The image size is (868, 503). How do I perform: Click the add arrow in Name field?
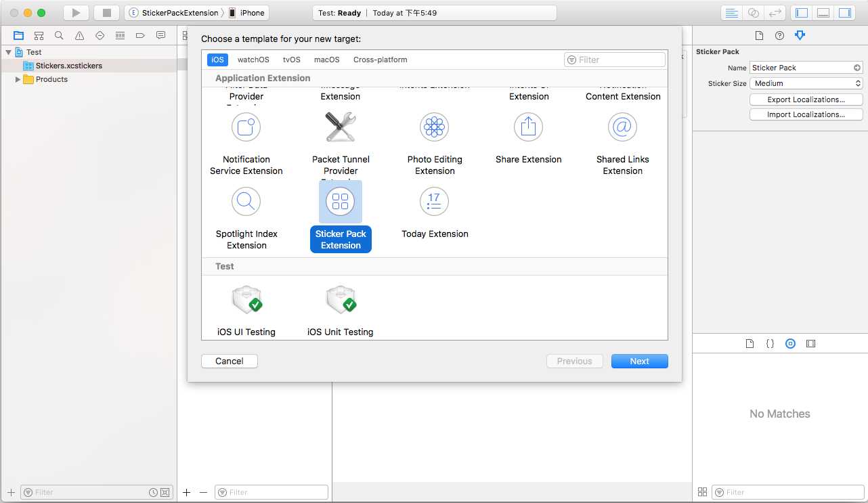pyautogui.click(x=857, y=68)
